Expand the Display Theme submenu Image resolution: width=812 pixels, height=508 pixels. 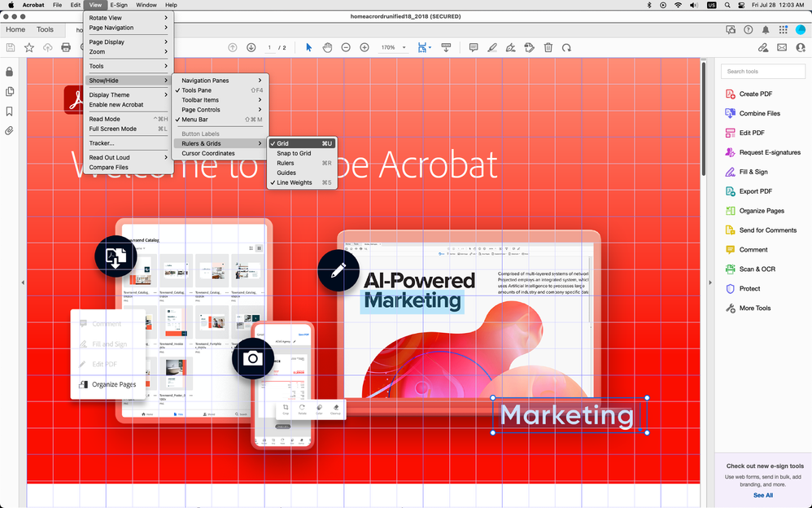pyautogui.click(x=128, y=95)
